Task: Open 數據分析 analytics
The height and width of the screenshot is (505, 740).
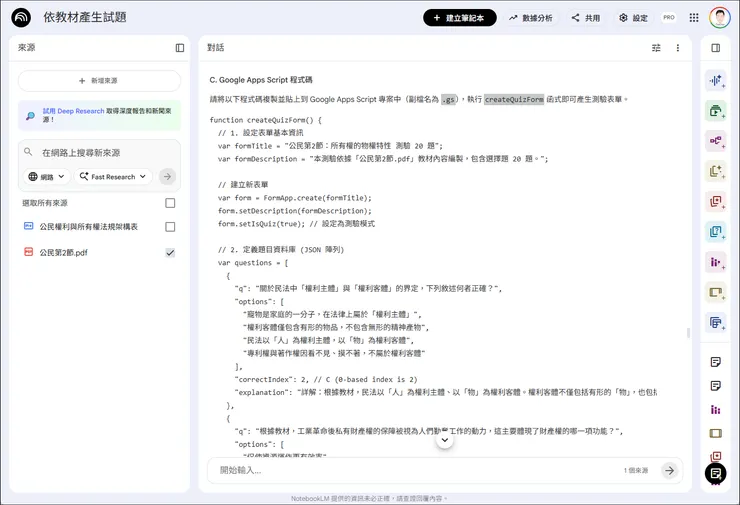Action: pos(531,18)
